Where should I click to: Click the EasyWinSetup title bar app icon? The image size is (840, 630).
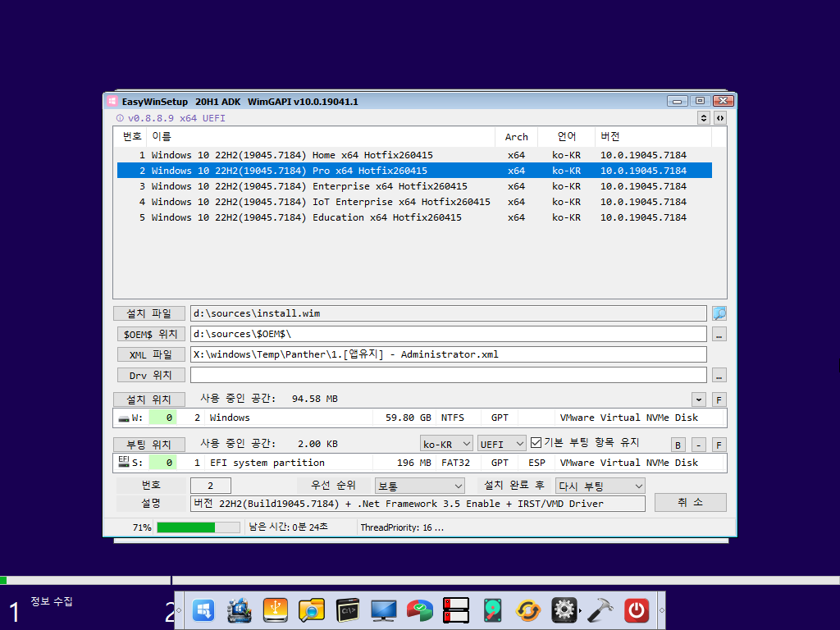[x=112, y=101]
